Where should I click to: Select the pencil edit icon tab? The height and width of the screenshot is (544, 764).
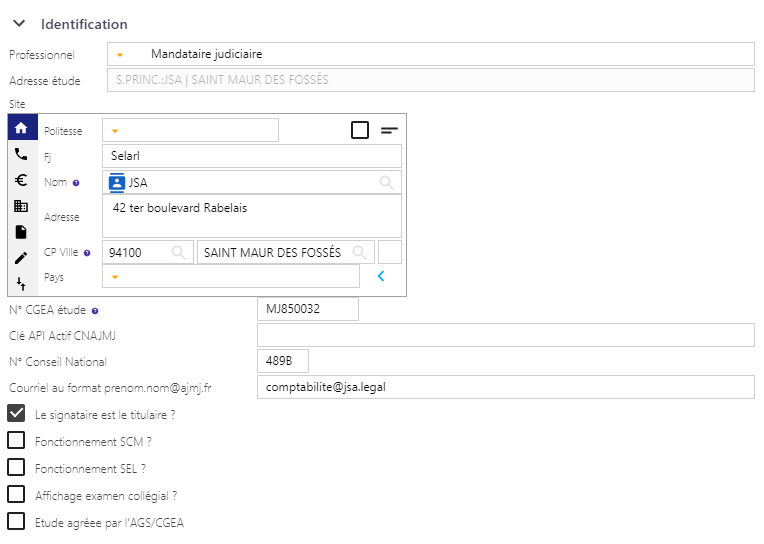[x=21, y=258]
